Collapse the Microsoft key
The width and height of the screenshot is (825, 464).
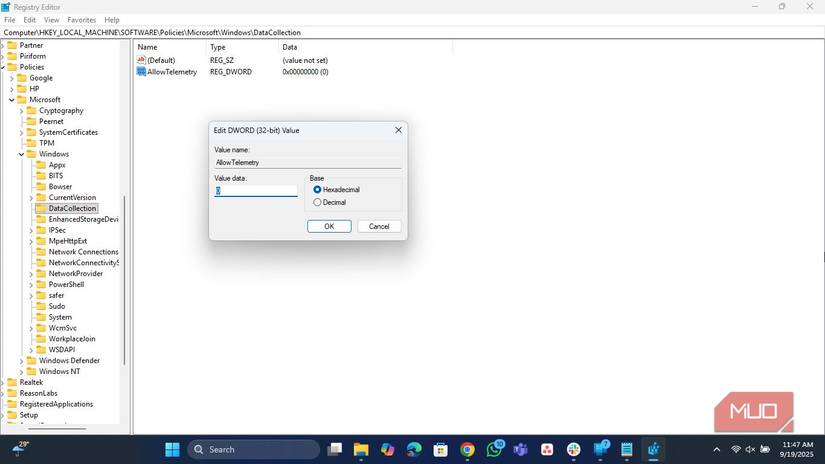pyautogui.click(x=12, y=99)
